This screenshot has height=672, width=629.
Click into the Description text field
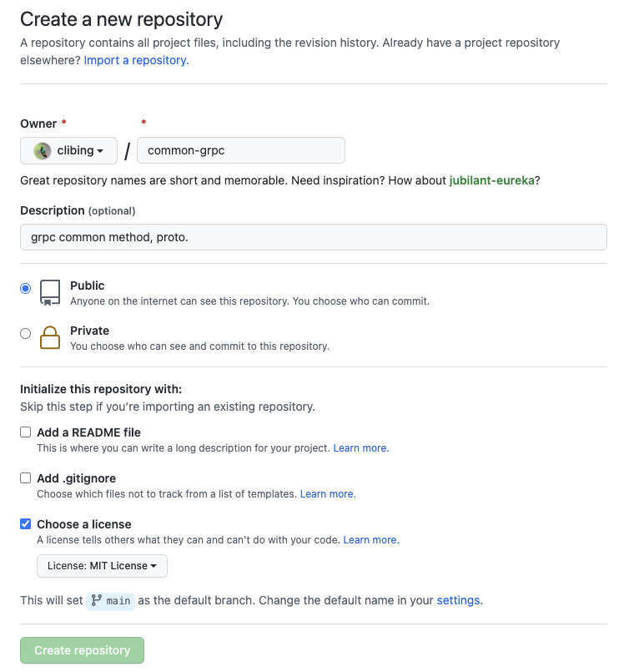[313, 237]
